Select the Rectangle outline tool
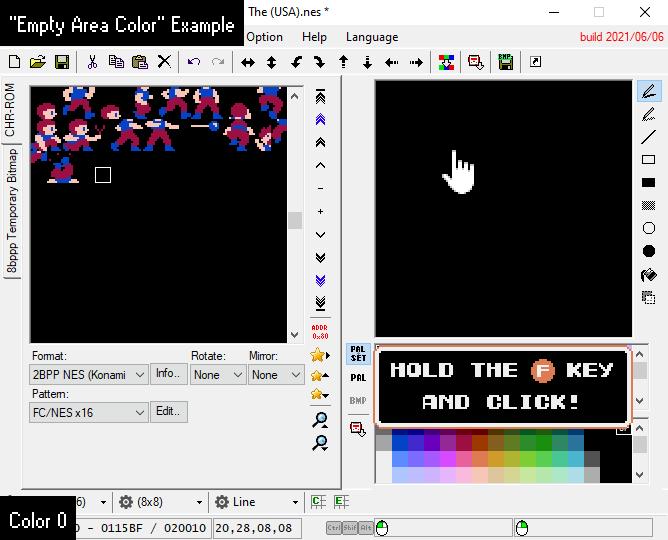The image size is (668, 540). (649, 160)
